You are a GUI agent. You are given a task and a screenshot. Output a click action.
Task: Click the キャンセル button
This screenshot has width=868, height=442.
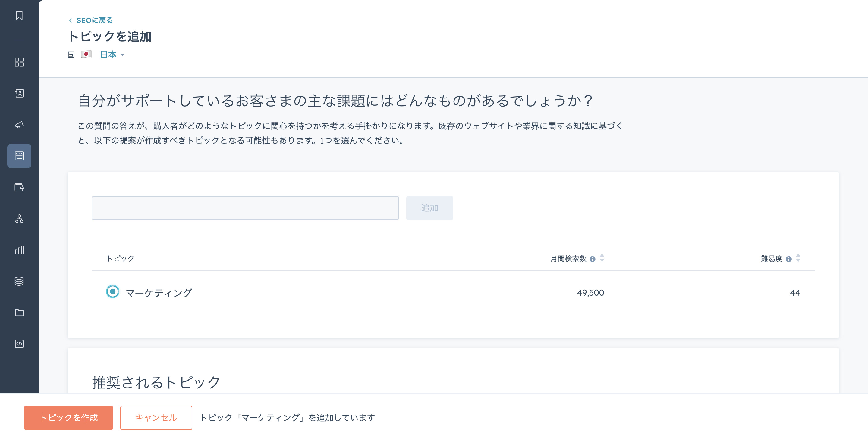[156, 418]
